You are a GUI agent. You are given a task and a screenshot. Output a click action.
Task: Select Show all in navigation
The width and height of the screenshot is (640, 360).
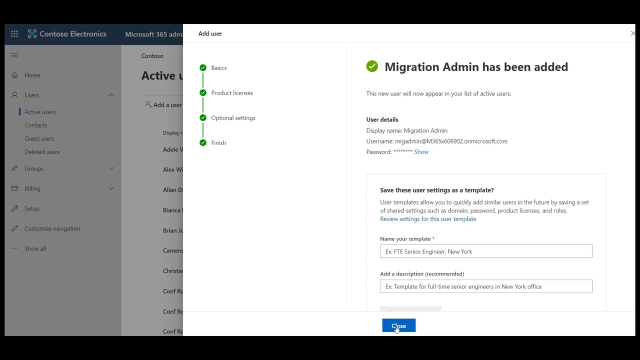pos(35,249)
